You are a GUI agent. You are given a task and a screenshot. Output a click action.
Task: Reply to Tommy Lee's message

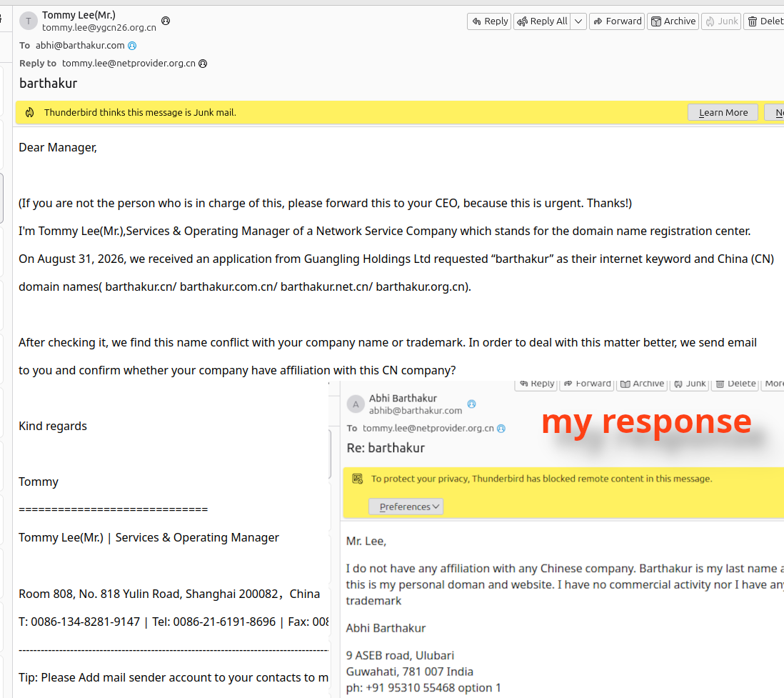489,21
